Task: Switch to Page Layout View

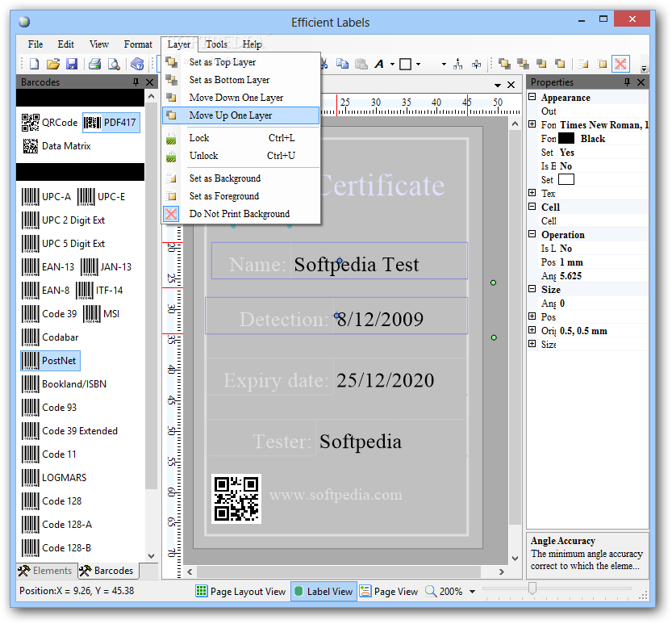Action: (241, 592)
